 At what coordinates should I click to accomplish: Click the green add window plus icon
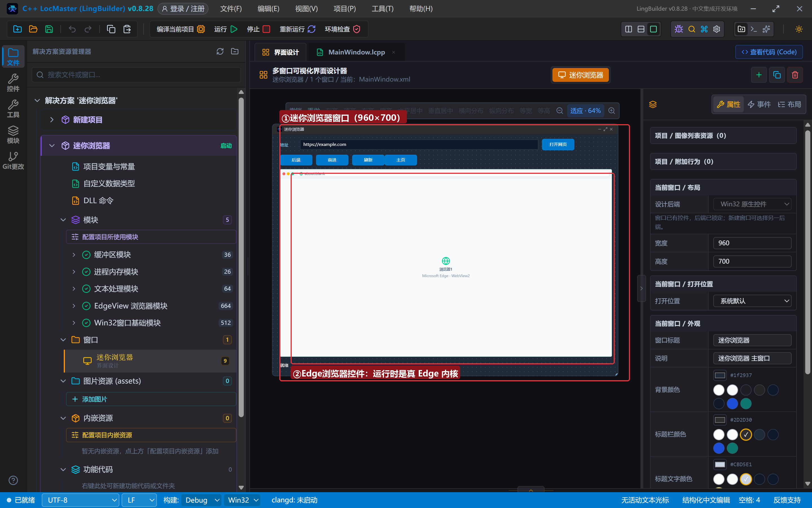(758, 75)
